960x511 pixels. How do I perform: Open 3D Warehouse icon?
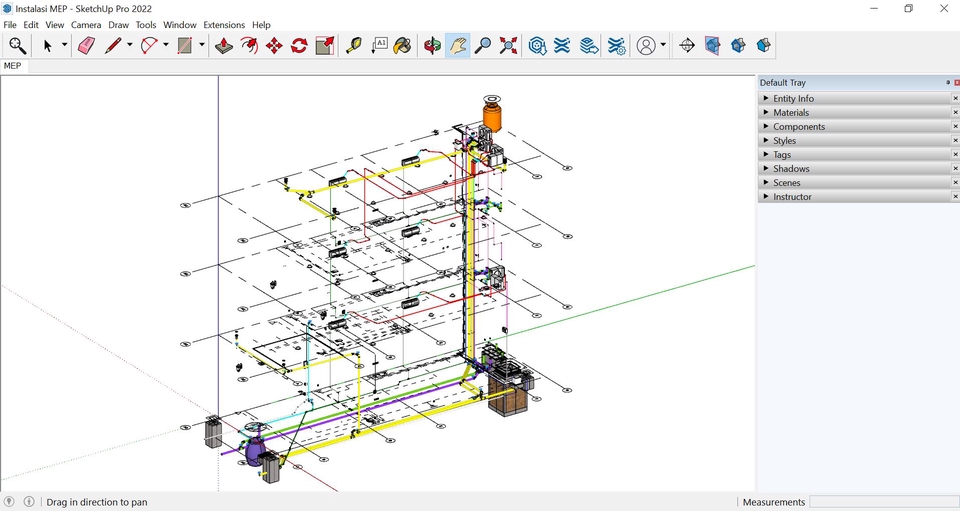[538, 45]
